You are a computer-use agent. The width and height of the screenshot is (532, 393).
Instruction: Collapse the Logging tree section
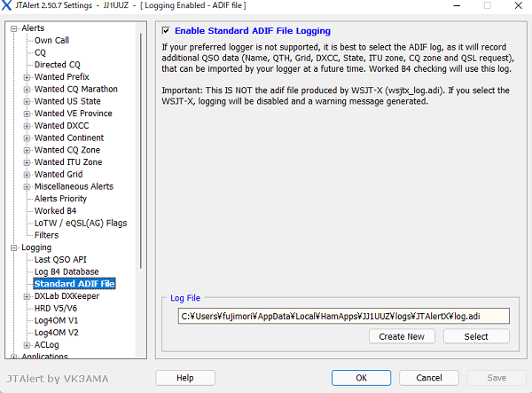pos(14,248)
